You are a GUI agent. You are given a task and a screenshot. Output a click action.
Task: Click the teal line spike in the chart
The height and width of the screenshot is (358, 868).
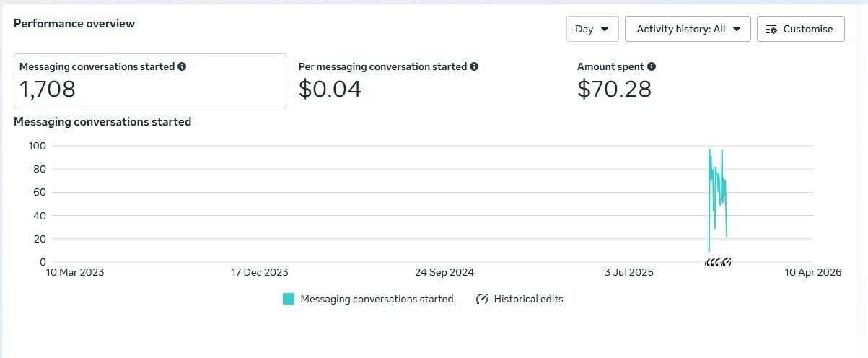(x=718, y=200)
